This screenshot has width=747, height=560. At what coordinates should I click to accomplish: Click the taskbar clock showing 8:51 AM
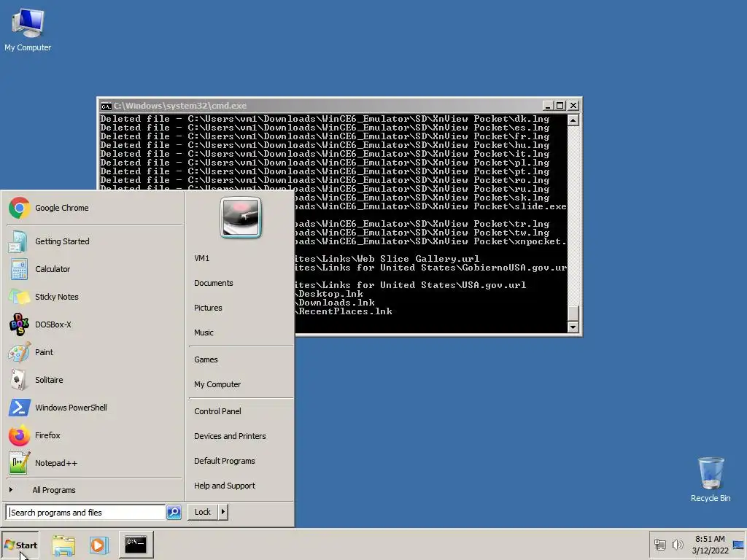(x=710, y=545)
